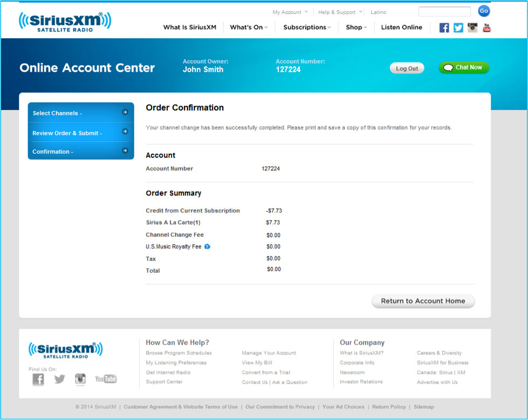
Task: Click the account owner name John Smith
Action: coord(203,70)
